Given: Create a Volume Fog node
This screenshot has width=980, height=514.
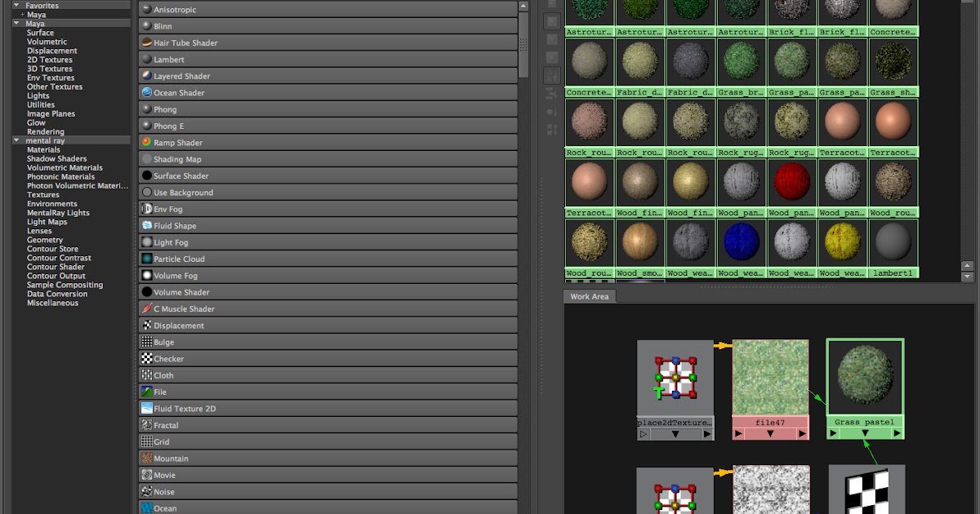Looking at the screenshot, I should pos(327,276).
